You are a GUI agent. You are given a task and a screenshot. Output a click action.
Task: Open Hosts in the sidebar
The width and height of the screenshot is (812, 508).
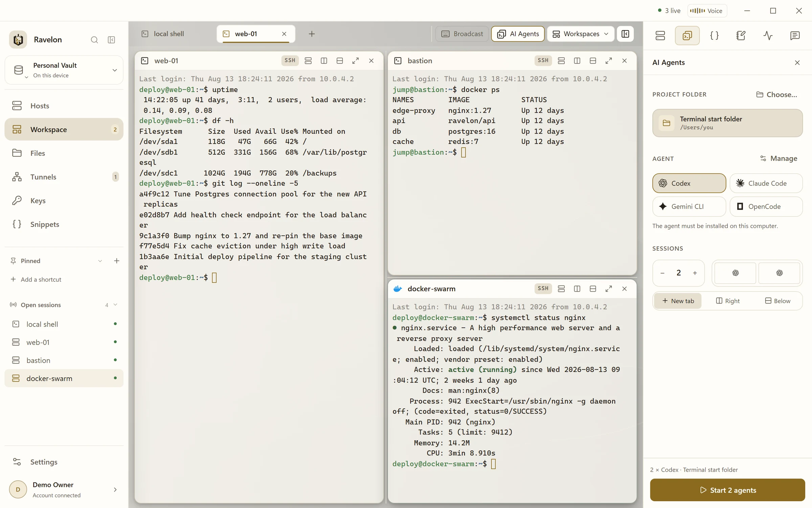(64, 106)
